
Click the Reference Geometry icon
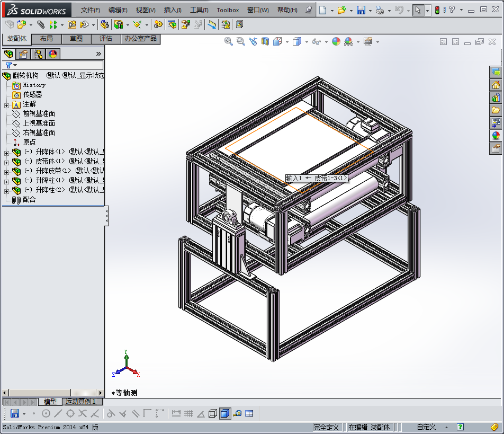pyautogui.click(x=138, y=24)
